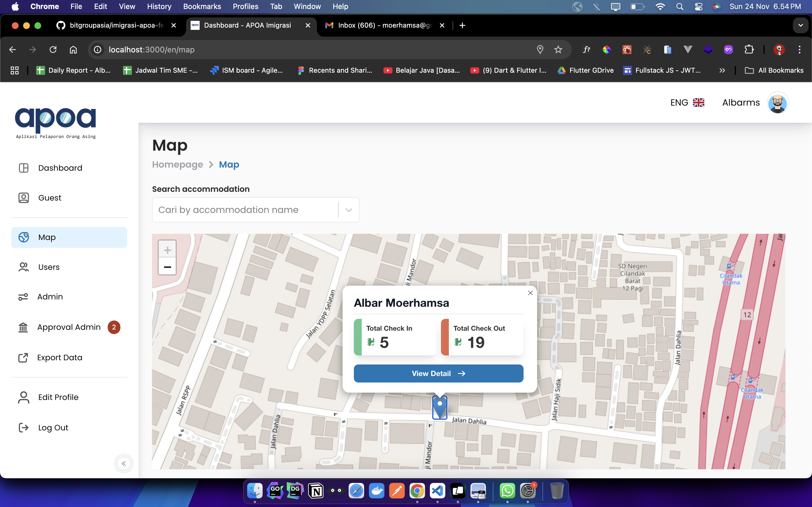
Task: Open Approval Admin bank icon
Action: [x=23, y=327]
